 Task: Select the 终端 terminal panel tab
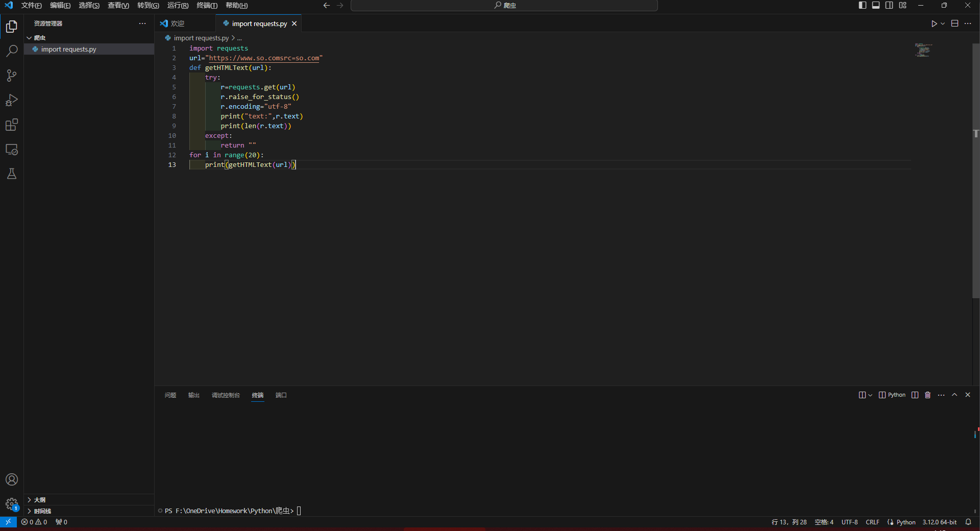[258, 395]
